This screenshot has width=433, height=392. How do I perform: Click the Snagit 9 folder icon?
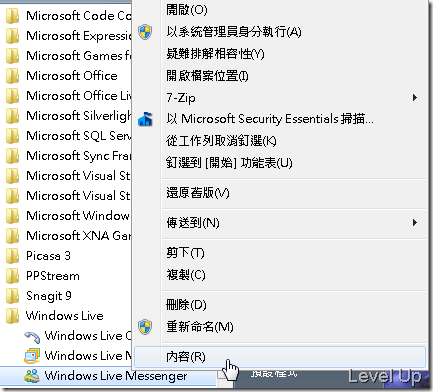(12, 296)
